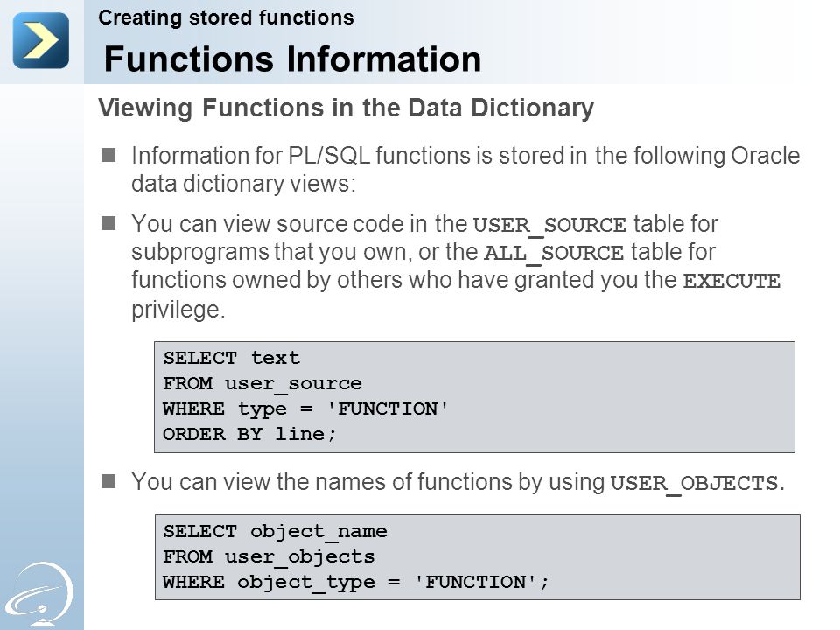The height and width of the screenshot is (630, 840).
Task: Click the EXECUTE privilege keyword
Action: coord(731,281)
